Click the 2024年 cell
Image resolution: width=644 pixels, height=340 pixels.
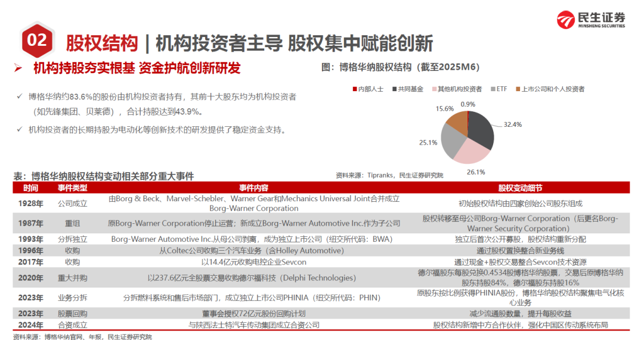click(x=30, y=325)
